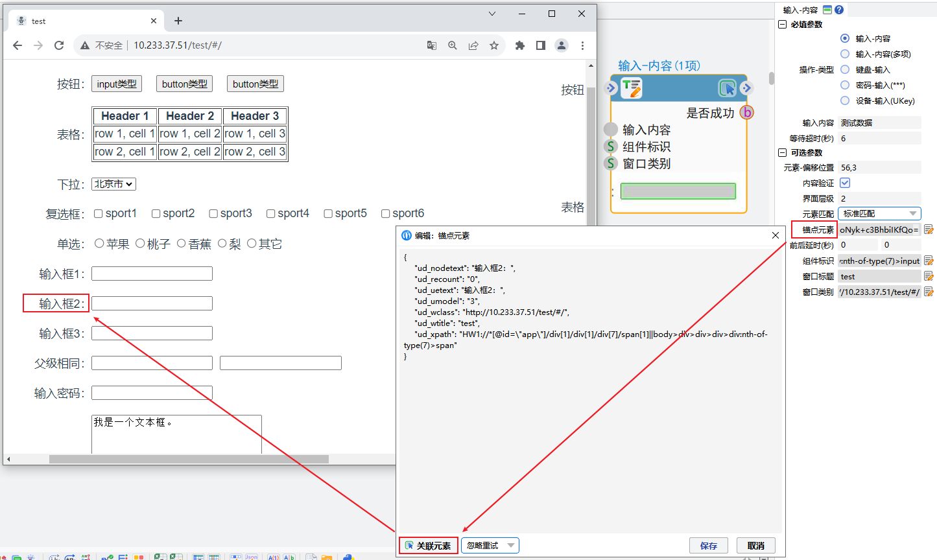Check the sport3 checkbox
Viewport: 937px width, 560px height.
coord(213,213)
